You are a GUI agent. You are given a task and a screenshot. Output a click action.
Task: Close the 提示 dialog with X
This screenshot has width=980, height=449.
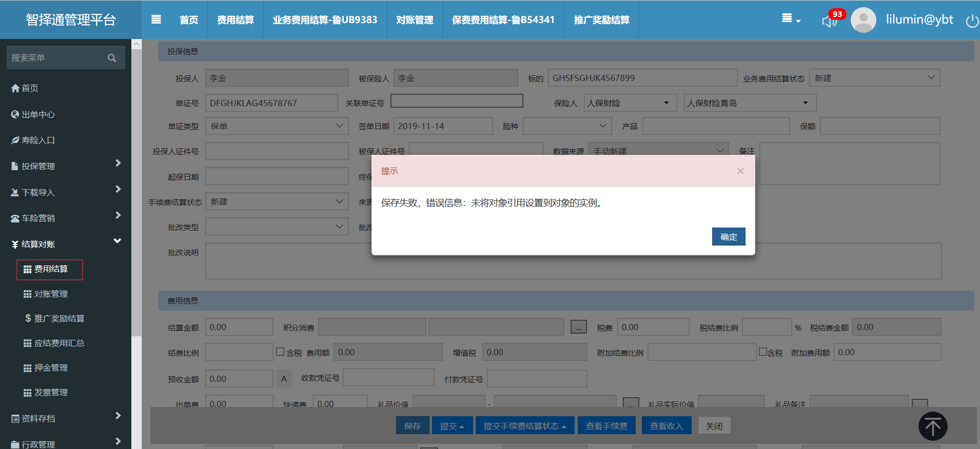(x=740, y=171)
